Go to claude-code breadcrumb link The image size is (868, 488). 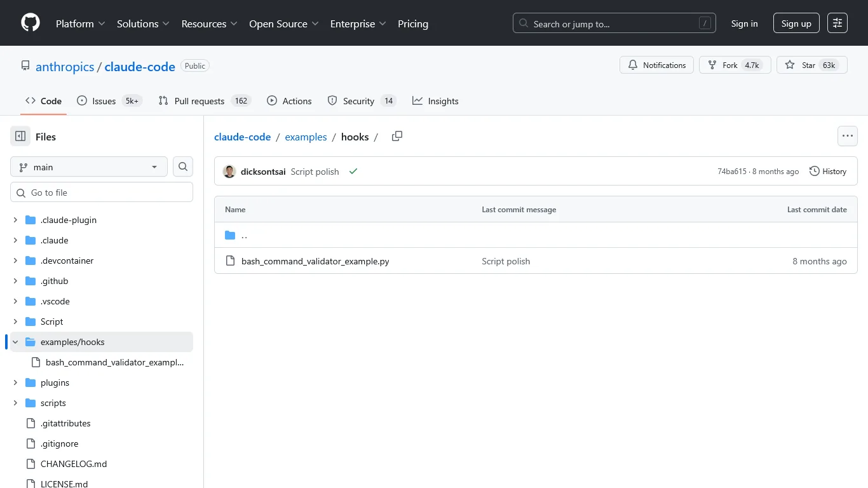pyautogui.click(x=242, y=137)
